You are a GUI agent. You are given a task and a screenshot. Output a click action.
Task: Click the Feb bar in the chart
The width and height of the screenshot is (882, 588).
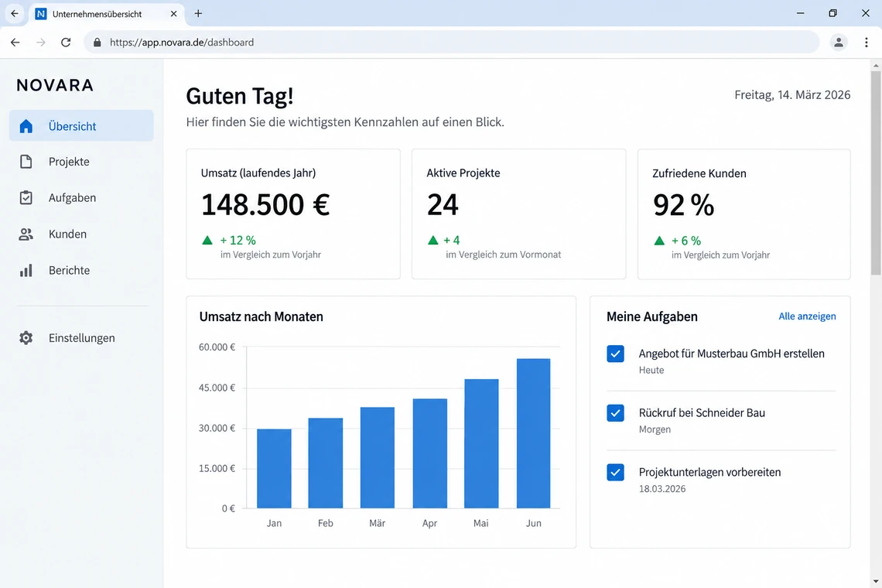click(326, 463)
